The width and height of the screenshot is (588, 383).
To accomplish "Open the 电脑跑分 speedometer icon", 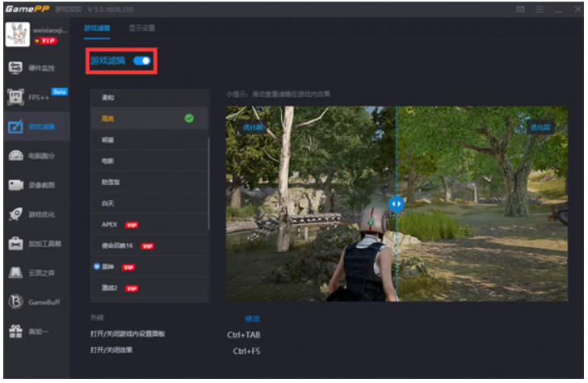I will tap(16, 155).
